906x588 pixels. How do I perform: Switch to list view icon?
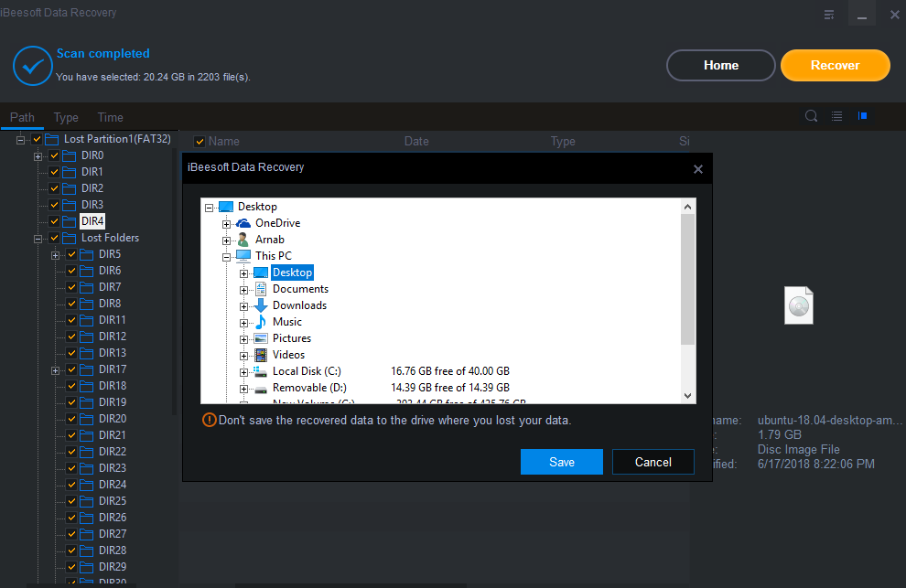[836, 116]
